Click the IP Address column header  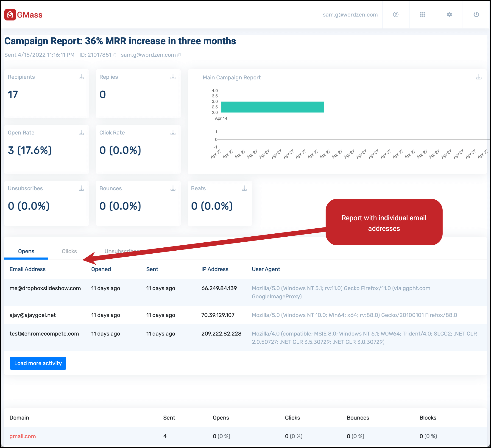[215, 269]
